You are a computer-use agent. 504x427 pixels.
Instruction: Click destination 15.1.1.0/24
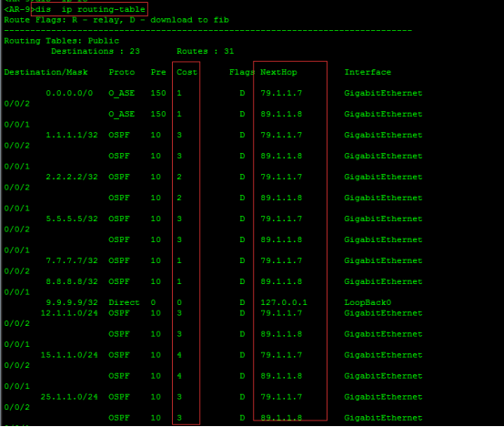(x=69, y=355)
